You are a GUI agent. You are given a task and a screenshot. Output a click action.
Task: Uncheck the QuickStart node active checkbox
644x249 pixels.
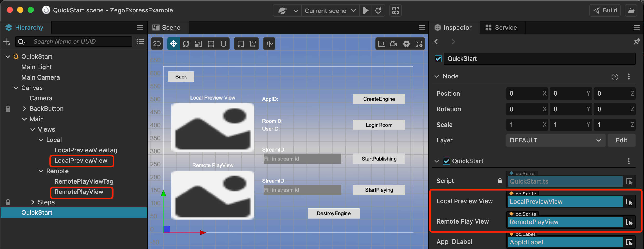click(x=438, y=59)
